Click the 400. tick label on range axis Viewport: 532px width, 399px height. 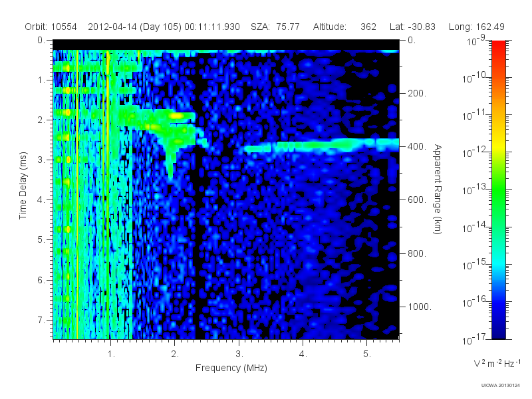pyautogui.click(x=417, y=146)
